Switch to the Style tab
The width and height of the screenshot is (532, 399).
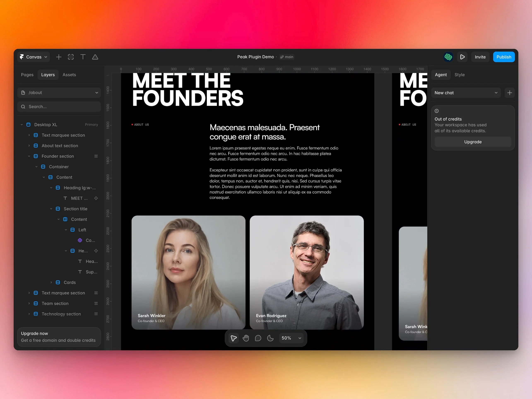coord(459,75)
